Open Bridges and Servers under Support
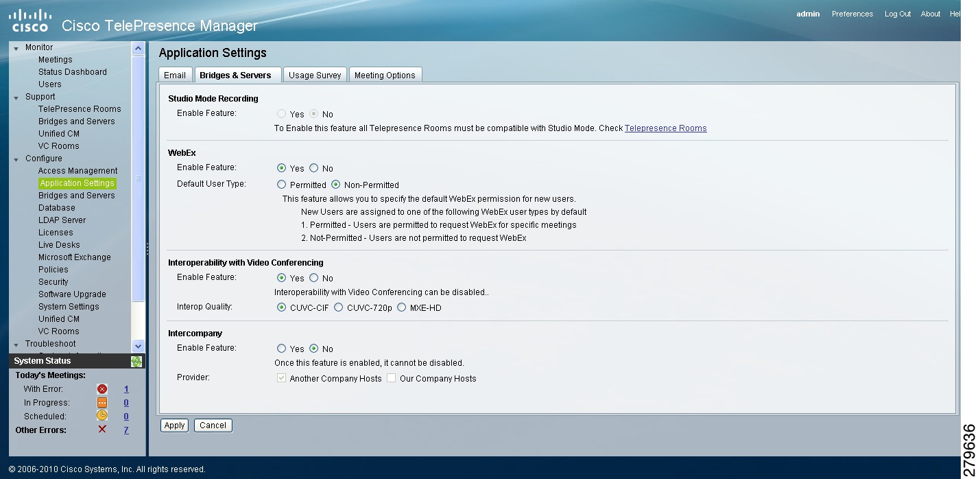The height and width of the screenshot is (479, 980). pos(77,121)
